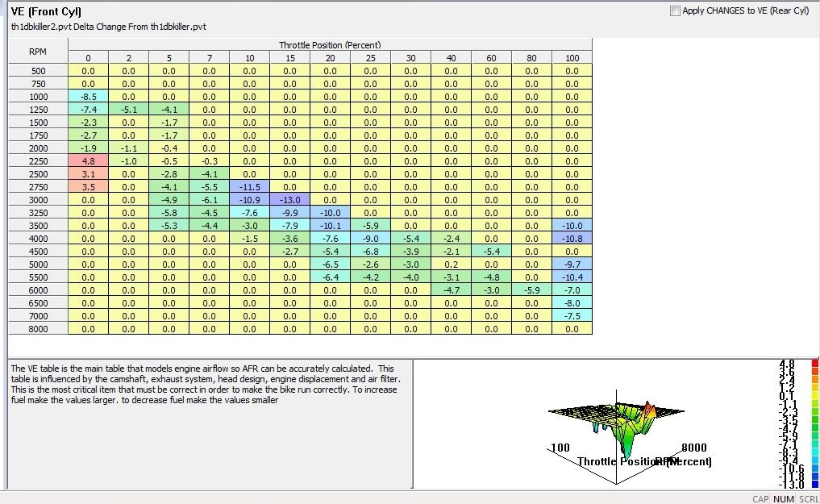
Task: Click the 3500 RPM row header
Action: (38, 226)
